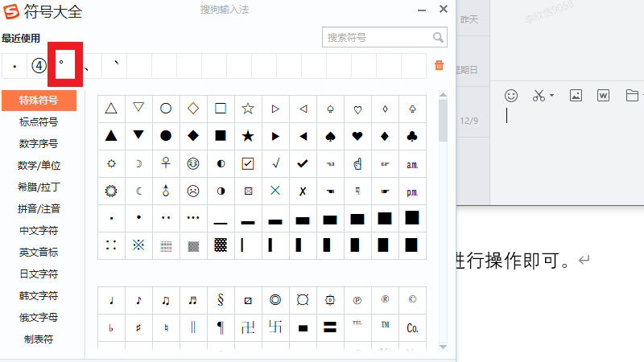Viewport: 644px width, 362px height.
Task: Click the 搜索符号 search field
Action: [x=377, y=37]
